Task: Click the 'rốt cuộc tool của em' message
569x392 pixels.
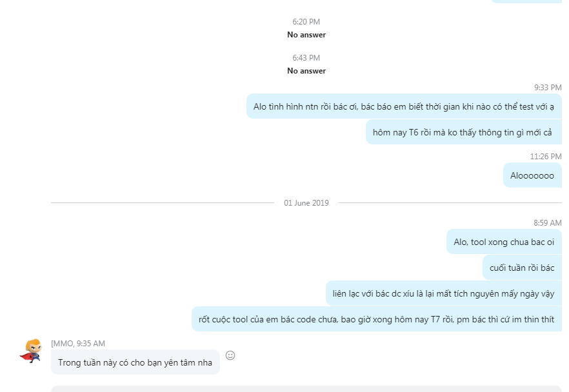Action: click(x=376, y=319)
